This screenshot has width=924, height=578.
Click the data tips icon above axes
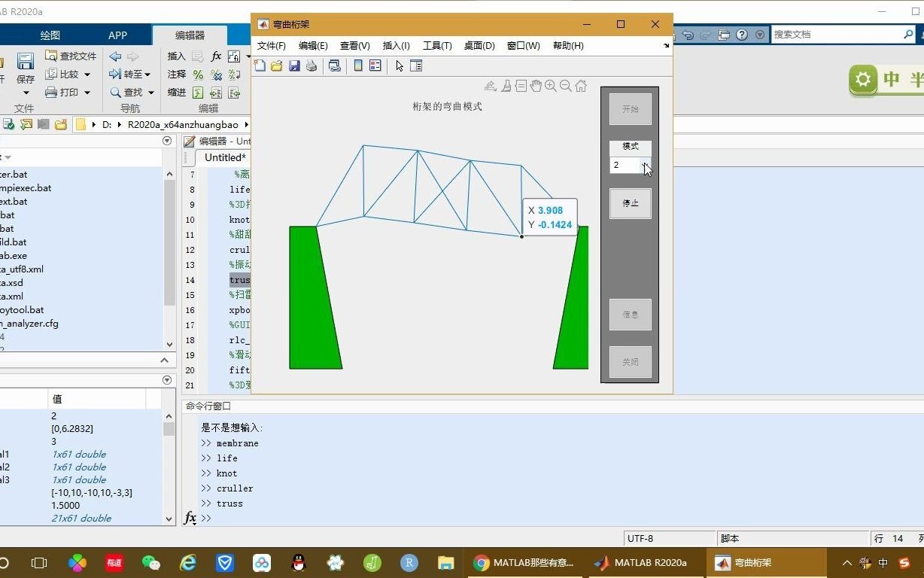pyautogui.click(x=521, y=87)
